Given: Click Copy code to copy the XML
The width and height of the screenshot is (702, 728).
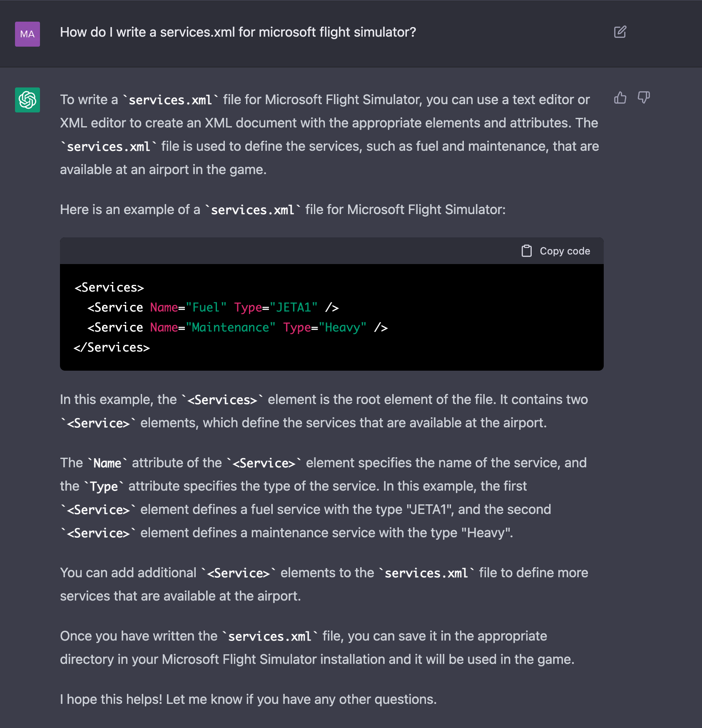Looking at the screenshot, I should click(556, 251).
